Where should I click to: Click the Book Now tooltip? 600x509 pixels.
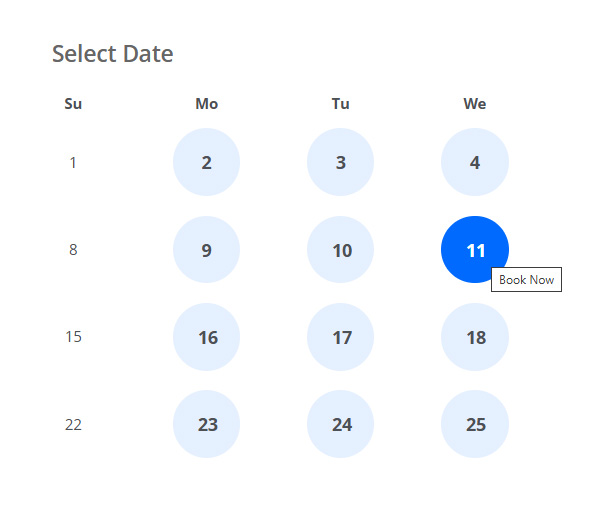point(526,280)
